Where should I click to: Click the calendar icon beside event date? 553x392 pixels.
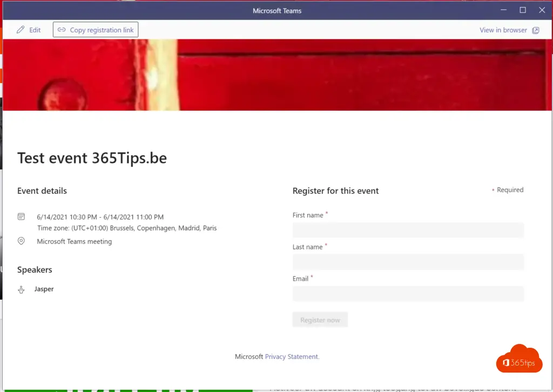pos(21,217)
